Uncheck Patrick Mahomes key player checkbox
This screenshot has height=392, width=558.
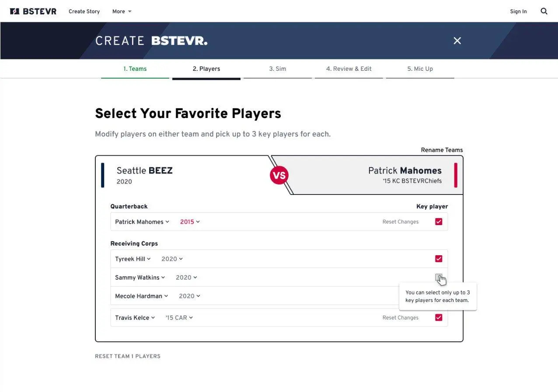(x=439, y=222)
